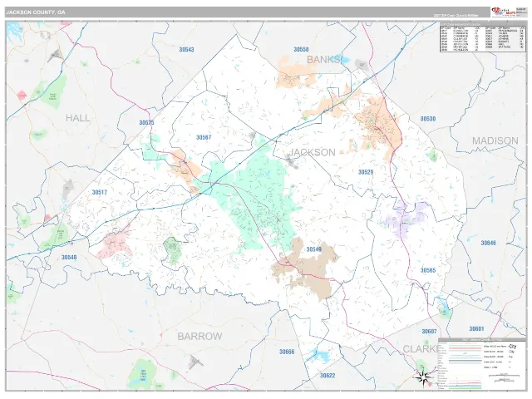Click the HALL county label
Image resolution: width=532 pixels, height=399 pixels.
click(x=77, y=118)
